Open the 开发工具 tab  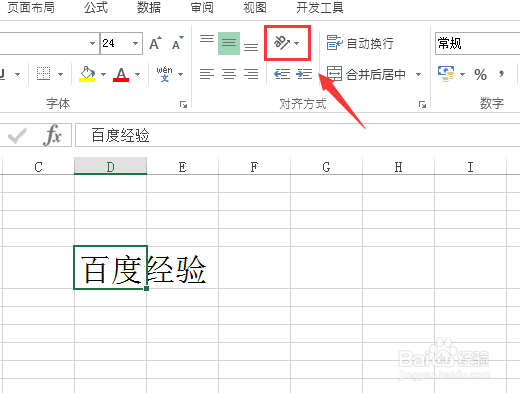(x=319, y=7)
